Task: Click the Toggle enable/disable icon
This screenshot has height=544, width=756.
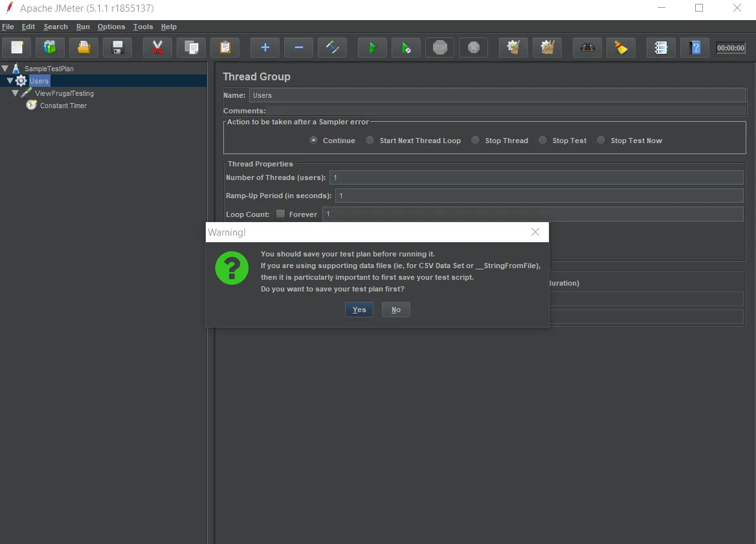Action: pyautogui.click(x=333, y=47)
